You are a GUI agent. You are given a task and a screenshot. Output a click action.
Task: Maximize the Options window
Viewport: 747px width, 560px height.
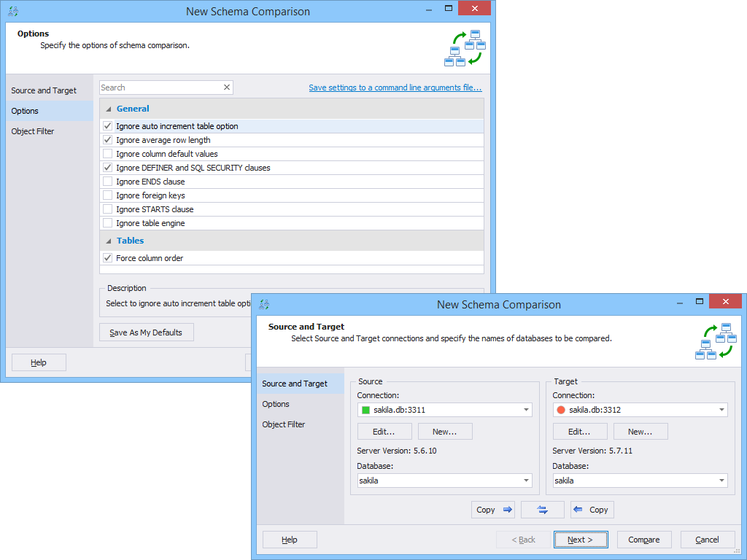pos(449,8)
